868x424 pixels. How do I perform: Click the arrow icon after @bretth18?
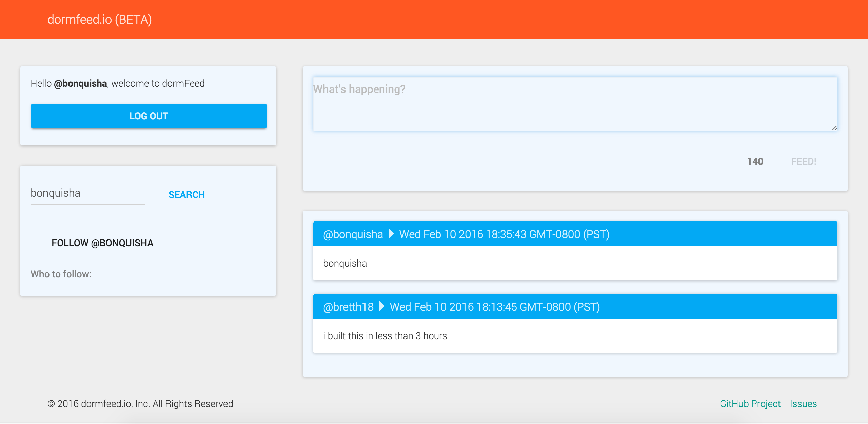point(381,306)
